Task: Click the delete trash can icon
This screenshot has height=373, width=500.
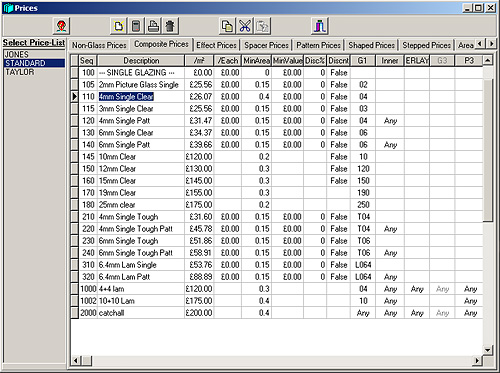Action: [170, 26]
